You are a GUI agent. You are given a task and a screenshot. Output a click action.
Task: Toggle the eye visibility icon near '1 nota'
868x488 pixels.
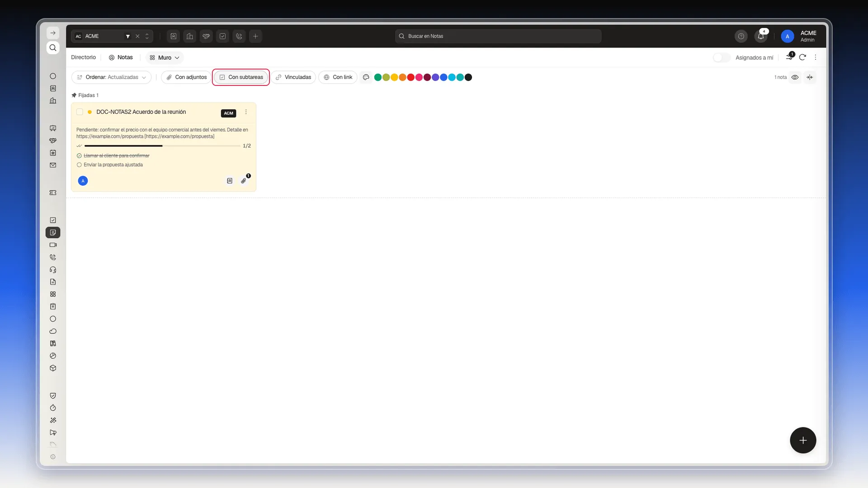point(795,77)
